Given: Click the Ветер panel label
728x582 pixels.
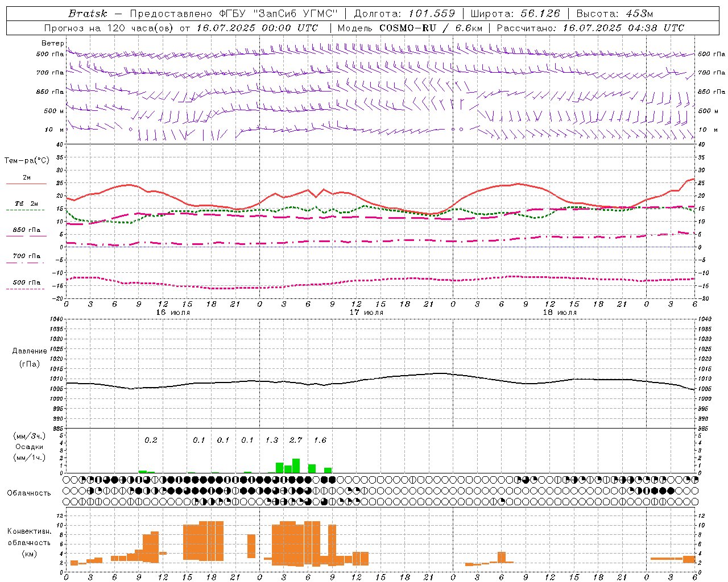Looking at the screenshot, I should [52, 43].
